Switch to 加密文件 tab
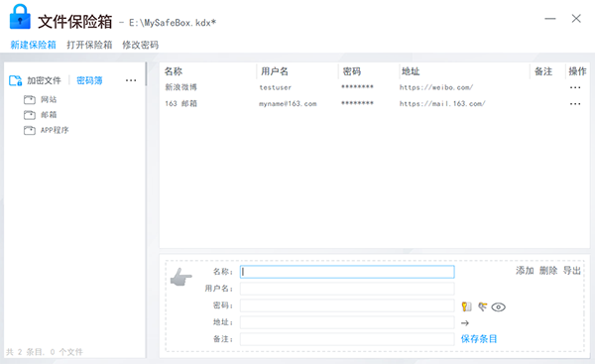The image size is (595, 364). coord(44,80)
